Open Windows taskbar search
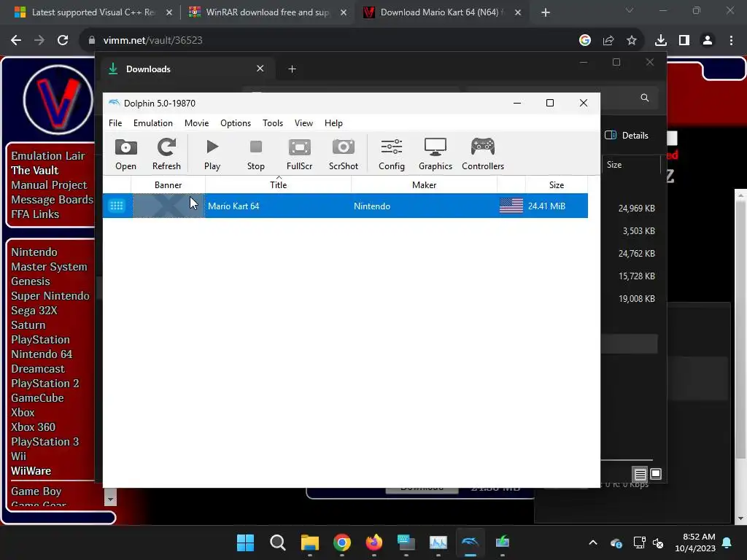 click(278, 542)
